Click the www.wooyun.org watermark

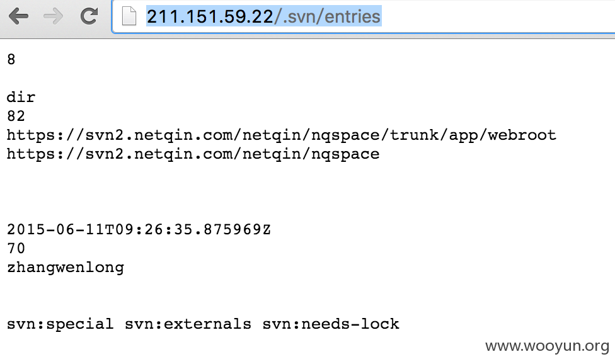[547, 346]
